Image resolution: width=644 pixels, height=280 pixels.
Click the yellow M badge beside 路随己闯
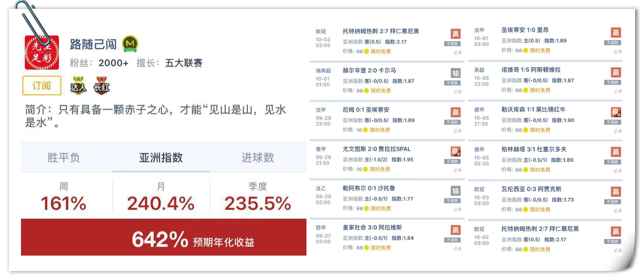click(x=130, y=44)
